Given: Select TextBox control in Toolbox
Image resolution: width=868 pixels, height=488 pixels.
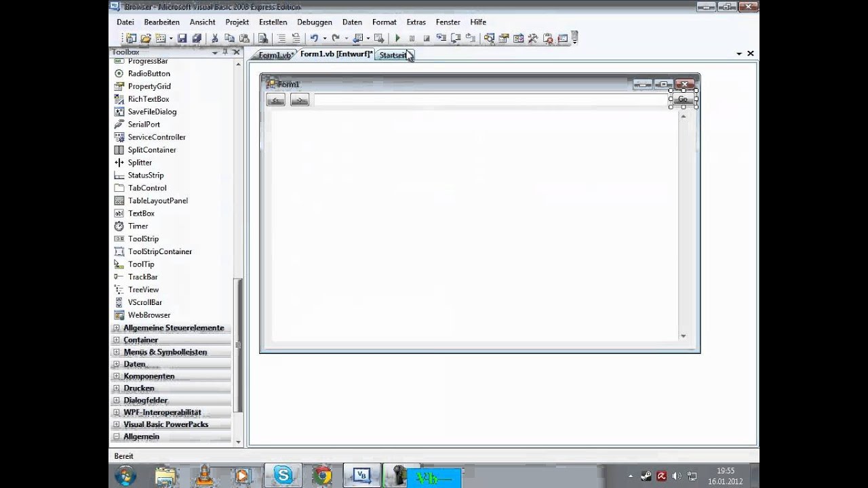Looking at the screenshot, I should click(141, 213).
